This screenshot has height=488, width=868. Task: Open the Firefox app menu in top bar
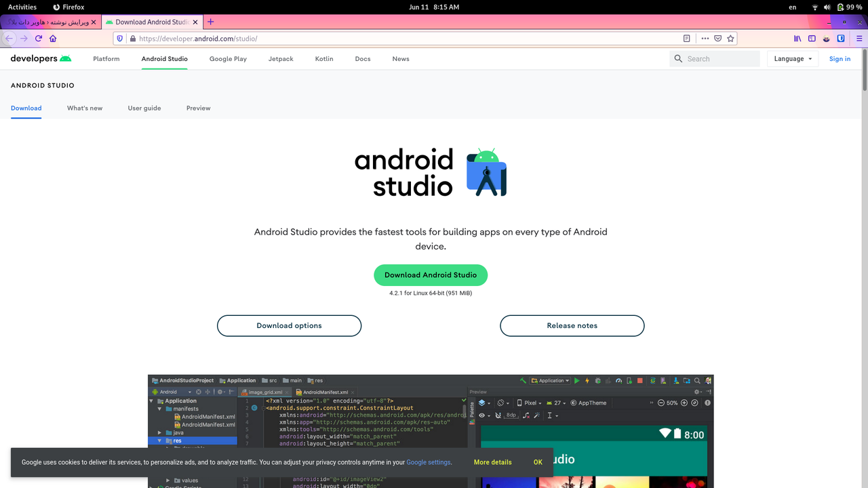68,7
